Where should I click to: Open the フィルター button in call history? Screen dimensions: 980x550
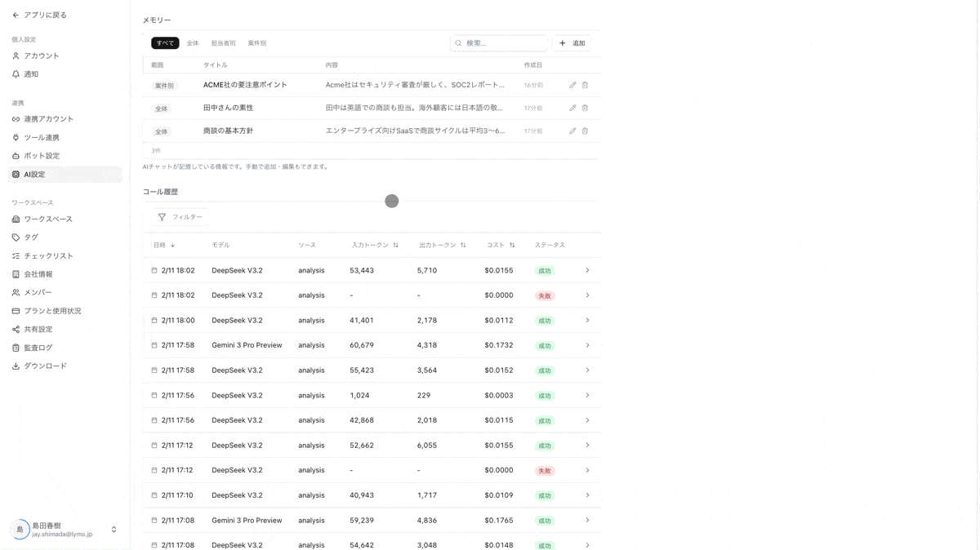click(180, 217)
